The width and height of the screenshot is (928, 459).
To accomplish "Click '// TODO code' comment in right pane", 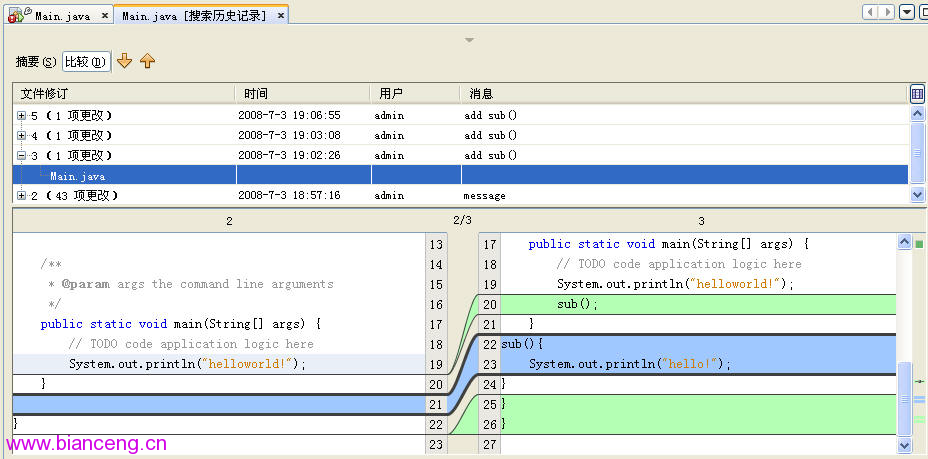I will pyautogui.click(x=679, y=264).
